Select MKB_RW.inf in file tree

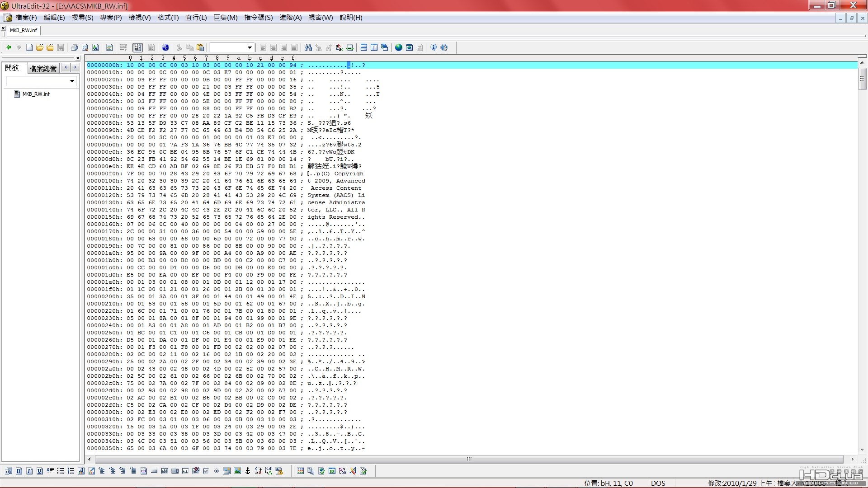(x=36, y=94)
